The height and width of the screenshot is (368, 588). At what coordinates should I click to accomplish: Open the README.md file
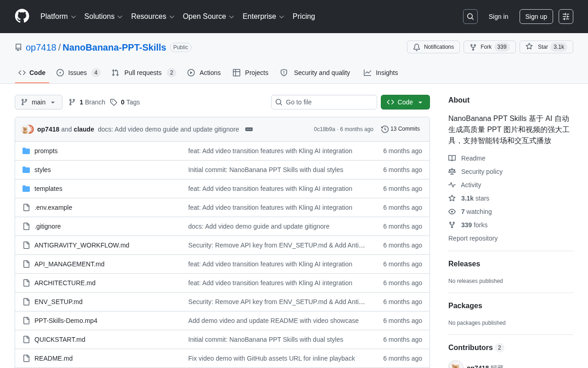click(x=53, y=358)
